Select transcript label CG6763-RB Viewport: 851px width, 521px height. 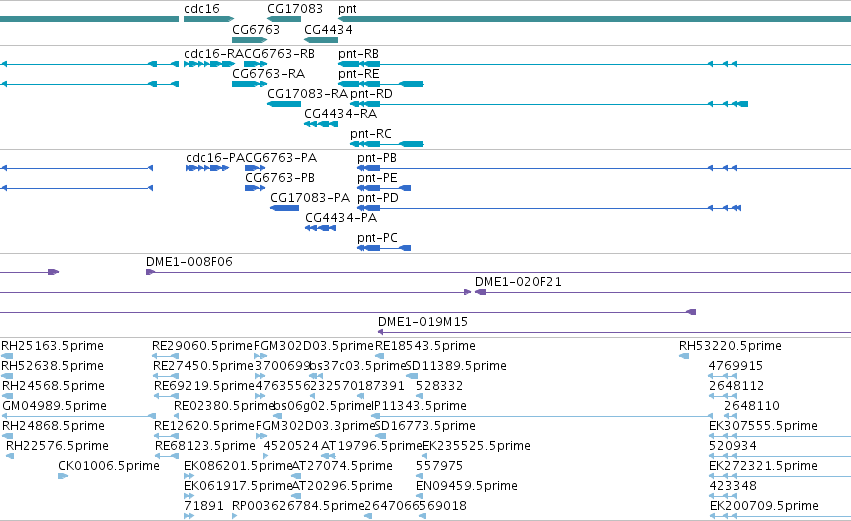[x=280, y=54]
